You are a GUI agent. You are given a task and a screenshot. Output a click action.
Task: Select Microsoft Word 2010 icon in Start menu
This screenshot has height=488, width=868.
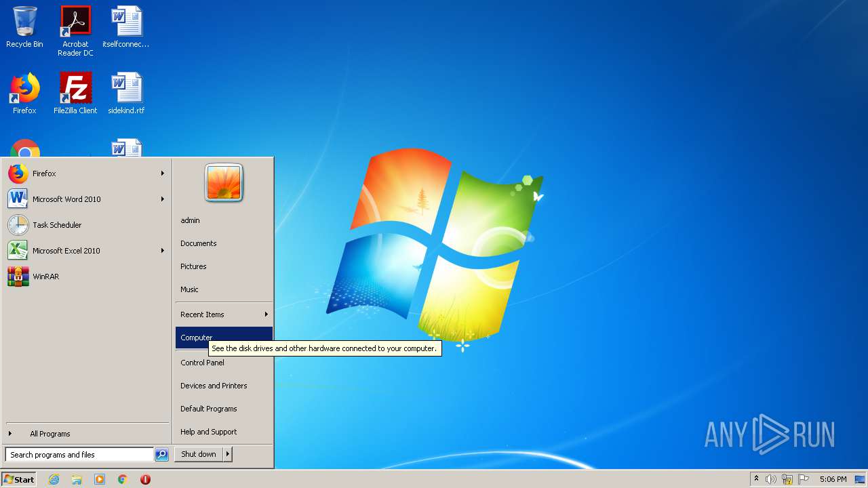18,199
